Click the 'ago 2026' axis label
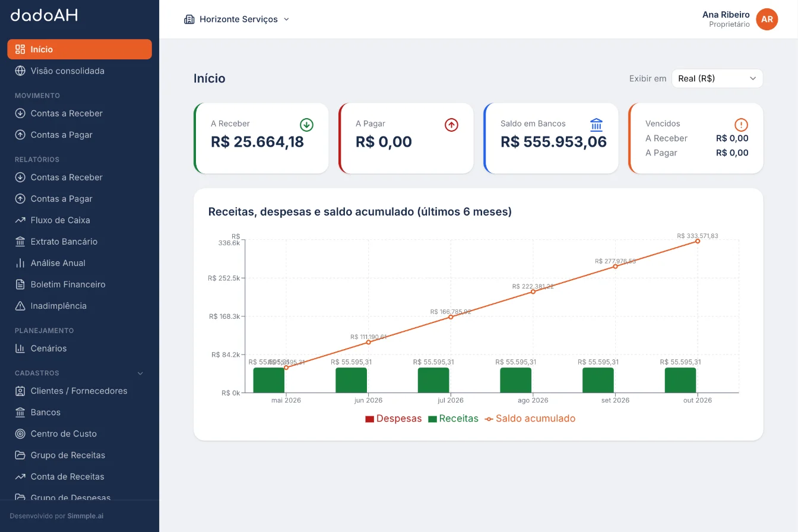This screenshot has width=798, height=532. 533,400
